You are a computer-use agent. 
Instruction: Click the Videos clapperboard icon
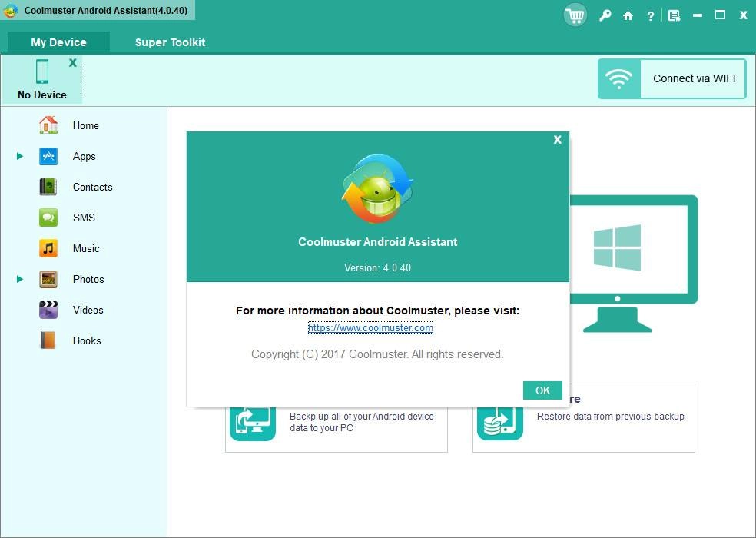click(x=48, y=310)
